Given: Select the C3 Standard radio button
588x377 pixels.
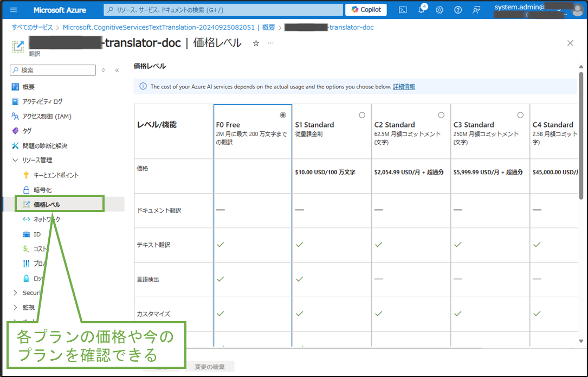Looking at the screenshot, I should (x=520, y=115).
